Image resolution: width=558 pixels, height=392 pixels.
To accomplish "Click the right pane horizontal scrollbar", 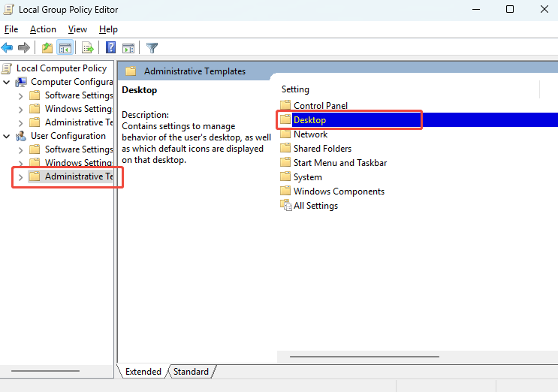I will pyautogui.click(x=364, y=357).
